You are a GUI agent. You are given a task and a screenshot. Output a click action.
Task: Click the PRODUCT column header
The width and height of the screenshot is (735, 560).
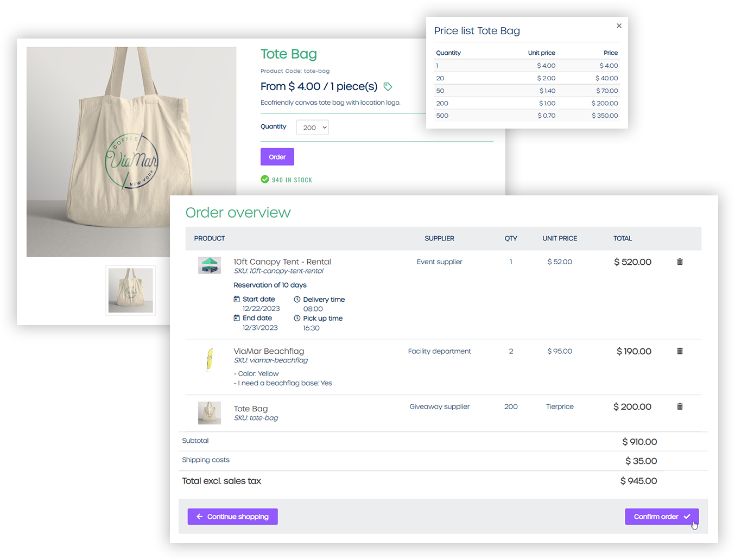click(210, 238)
